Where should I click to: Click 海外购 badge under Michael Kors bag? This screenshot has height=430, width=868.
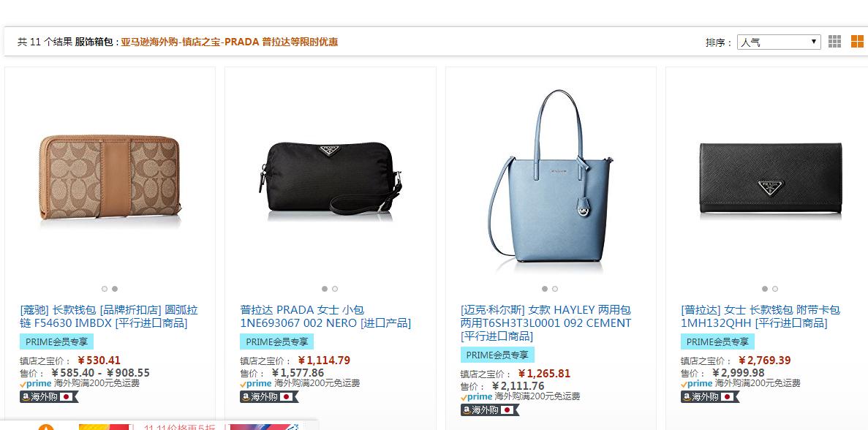tap(489, 410)
